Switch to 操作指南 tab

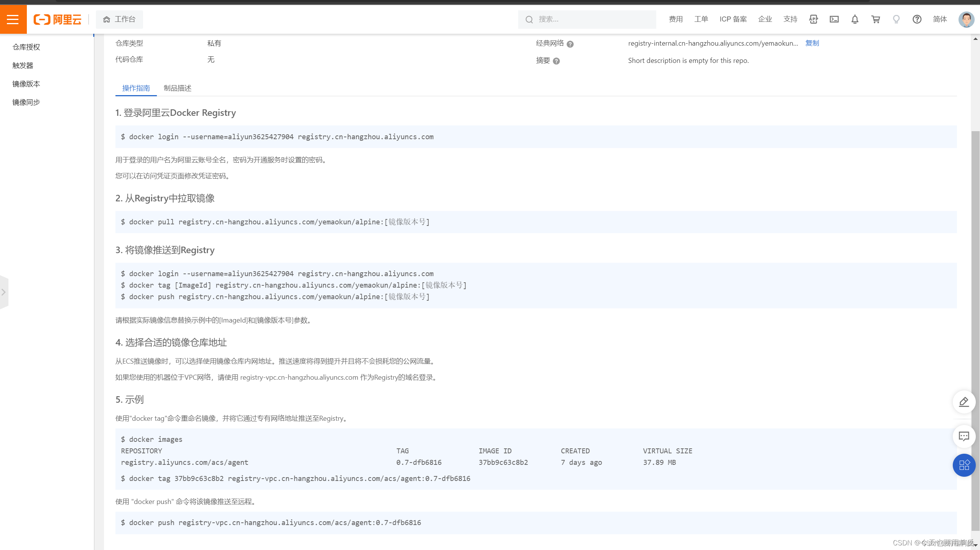tap(136, 88)
